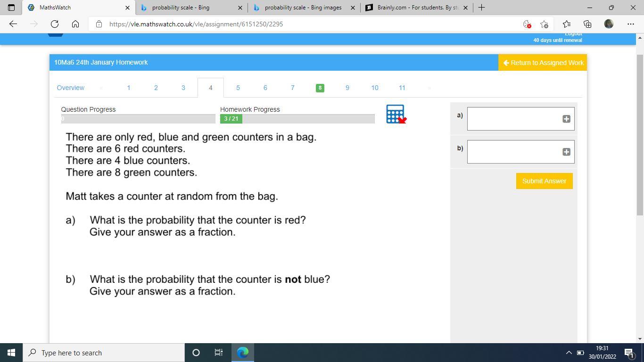Image resolution: width=644 pixels, height=362 pixels.
Task: Go to question 7
Action: coord(293,88)
